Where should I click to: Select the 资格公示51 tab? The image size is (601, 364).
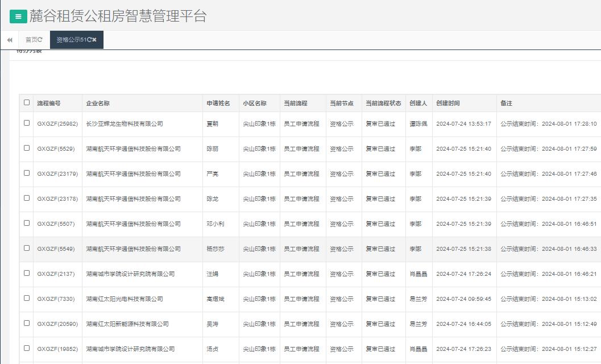71,40
